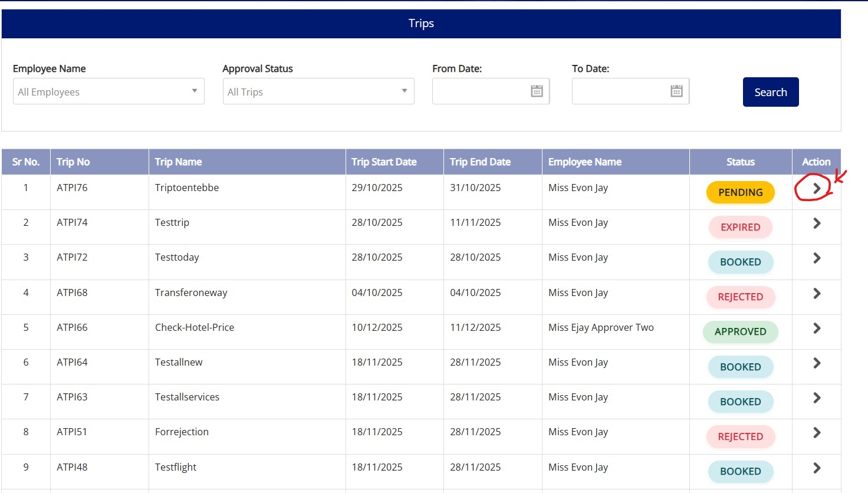Click action arrow for Forrejection trip
Viewport: 868px width, 493px height.
(817, 433)
